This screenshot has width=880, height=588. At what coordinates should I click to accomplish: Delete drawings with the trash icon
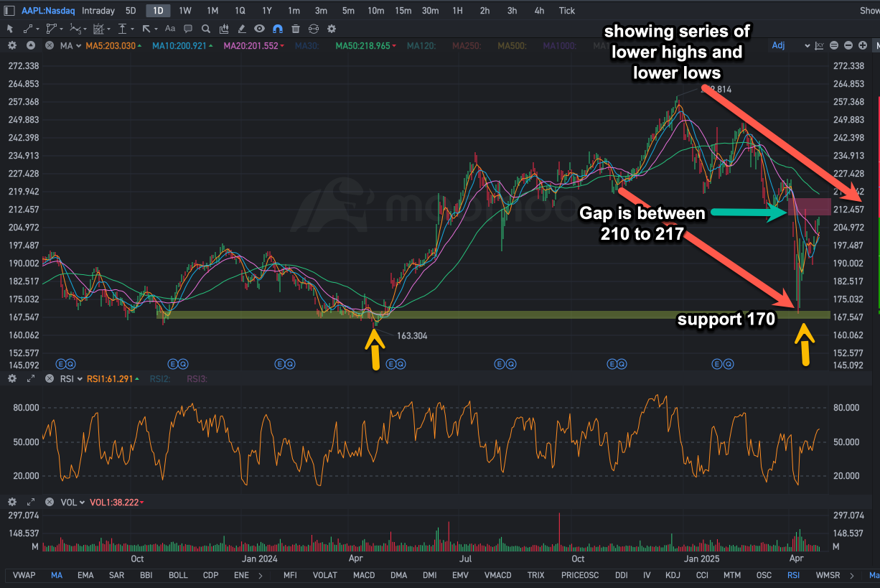pyautogui.click(x=296, y=29)
